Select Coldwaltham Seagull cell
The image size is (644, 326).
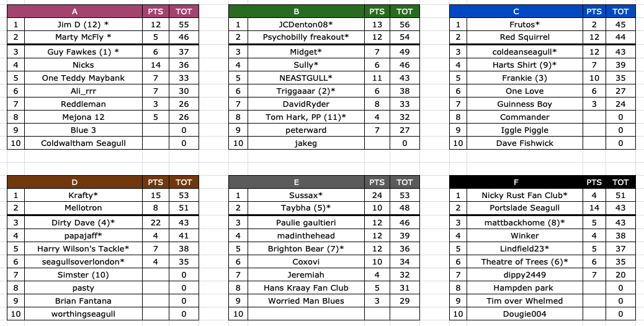click(x=83, y=143)
